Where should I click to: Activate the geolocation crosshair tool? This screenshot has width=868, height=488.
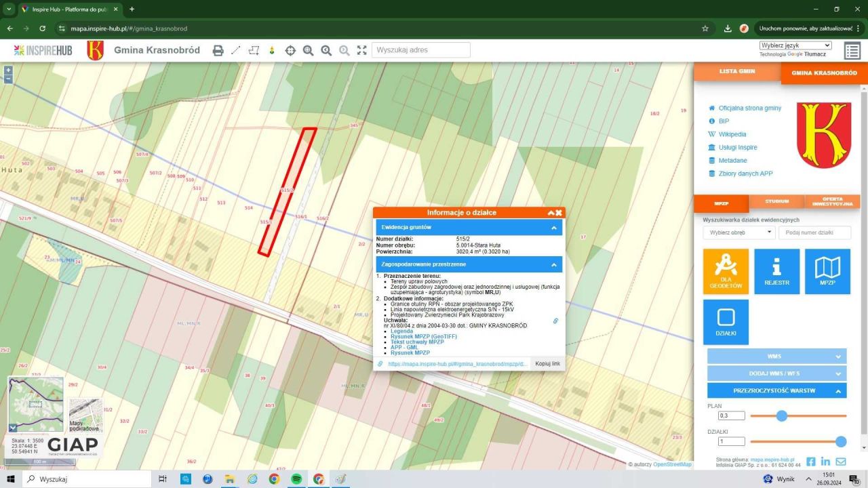pos(290,50)
